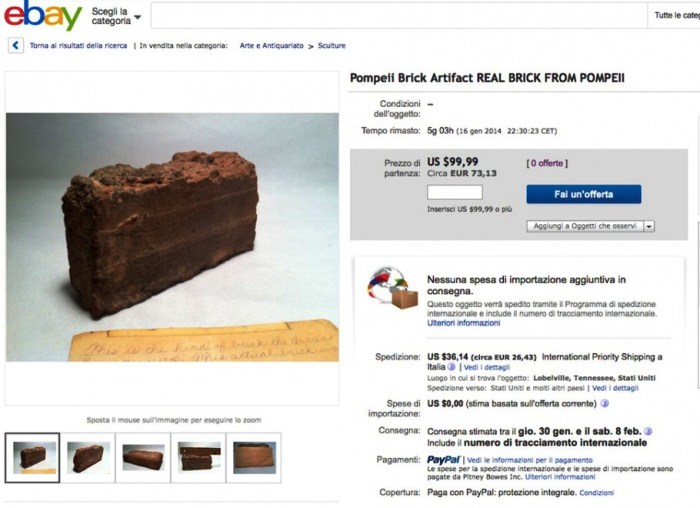This screenshot has width=700, height=508.
Task: Click the help icon beside import fees estimate
Action: 604,404
